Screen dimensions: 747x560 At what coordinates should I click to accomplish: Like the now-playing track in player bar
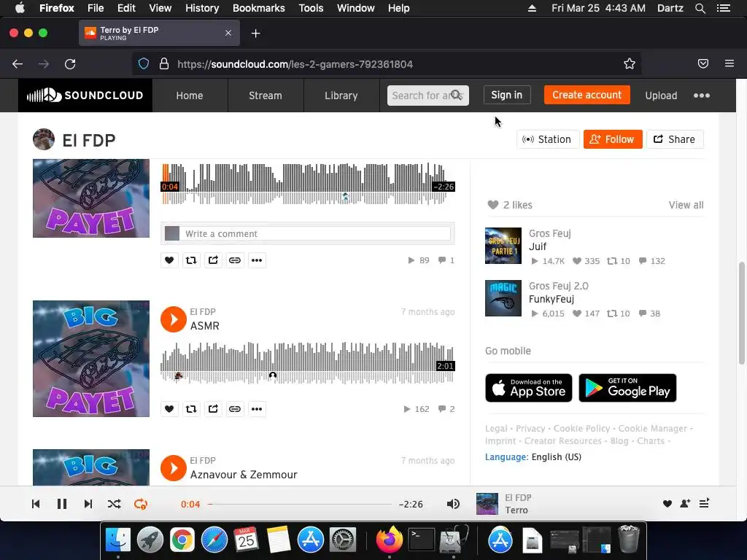click(x=667, y=504)
